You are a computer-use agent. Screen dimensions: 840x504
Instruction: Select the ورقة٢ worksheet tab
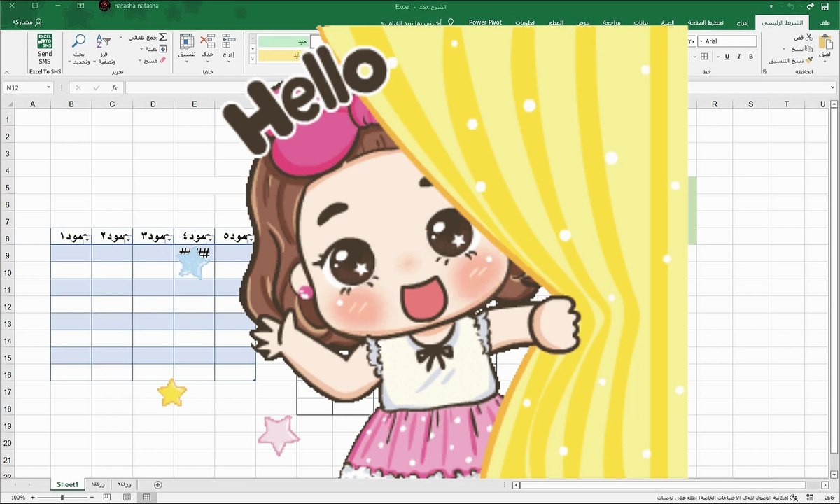[x=126, y=484]
